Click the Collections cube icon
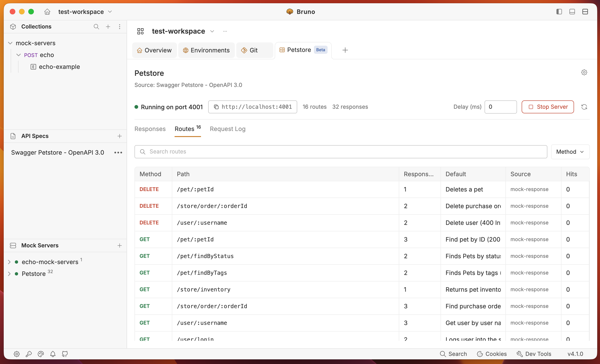The width and height of the screenshot is (600, 364). 13,26
